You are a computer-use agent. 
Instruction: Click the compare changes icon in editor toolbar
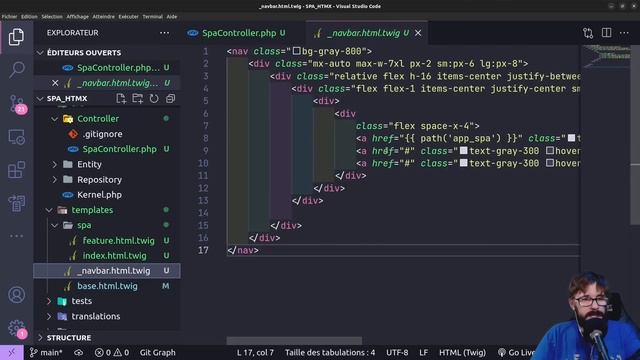[588, 33]
